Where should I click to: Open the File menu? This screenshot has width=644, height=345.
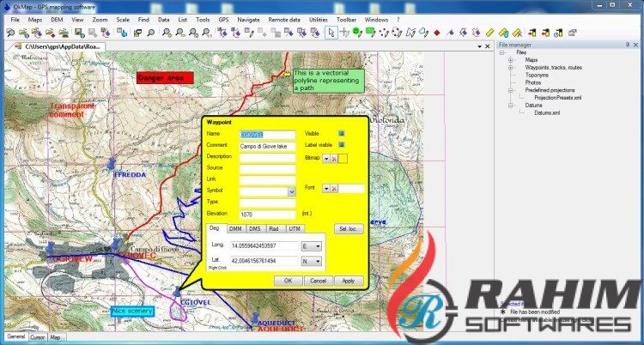tap(15, 20)
